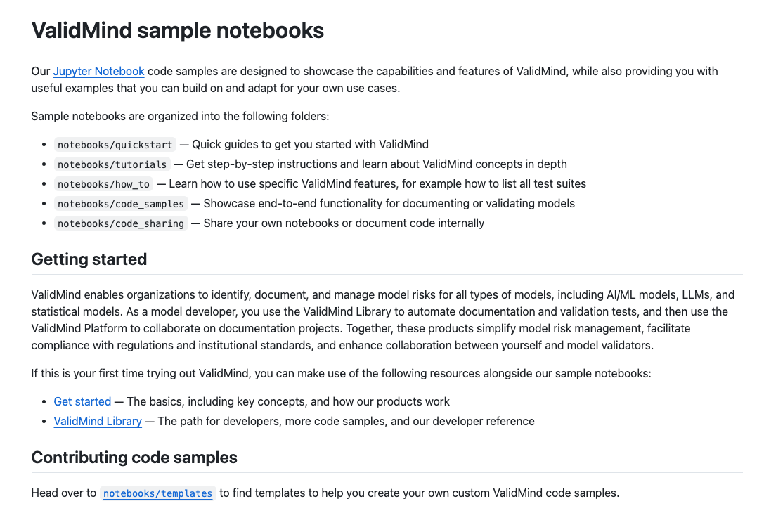The height and width of the screenshot is (532, 764).
Task: Click the 'Sample notebooks are organized' sentence
Action: click(x=180, y=116)
